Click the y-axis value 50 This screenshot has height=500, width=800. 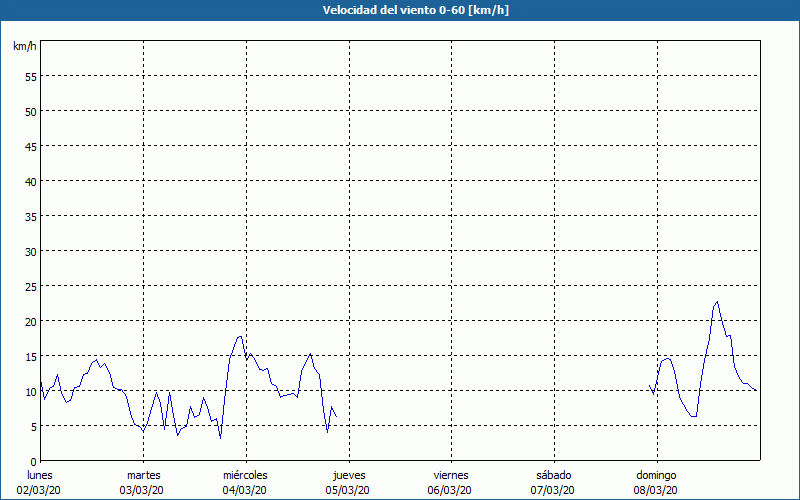coord(31,112)
